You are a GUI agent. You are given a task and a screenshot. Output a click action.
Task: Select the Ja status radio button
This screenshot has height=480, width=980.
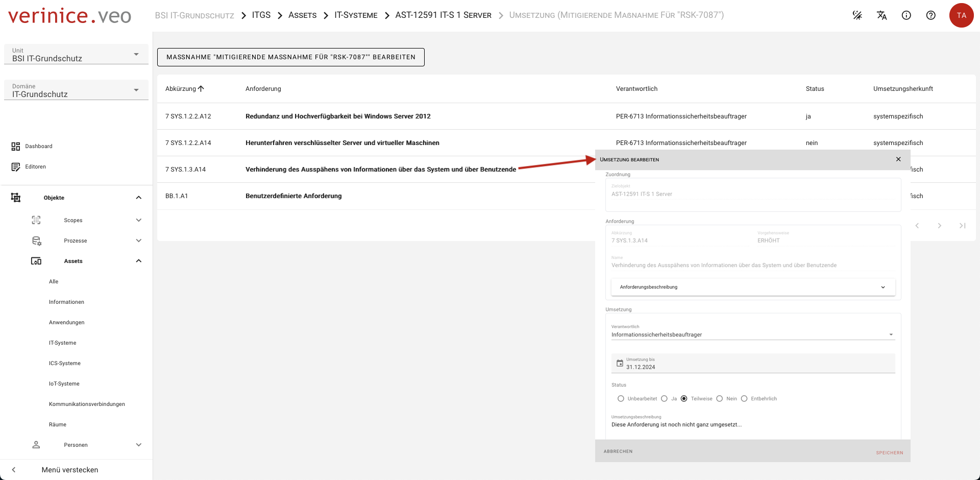tap(664, 399)
